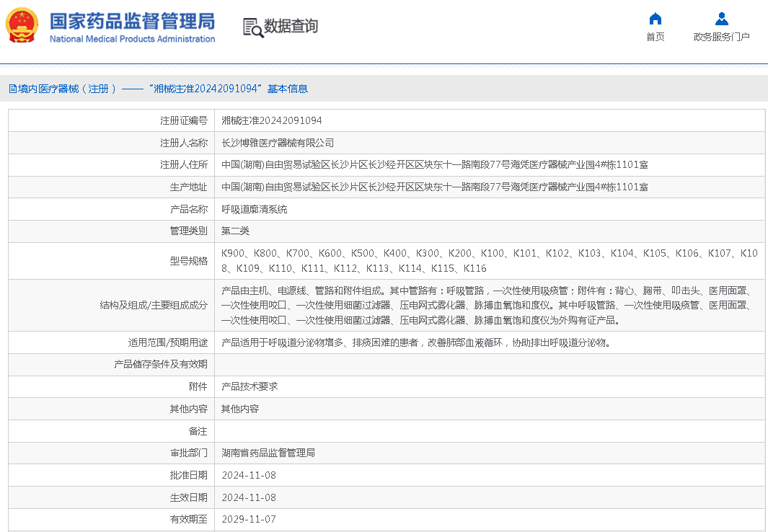Click the National Medical Products Administration English title
Screen dimensions: 768x532
click(132, 39)
